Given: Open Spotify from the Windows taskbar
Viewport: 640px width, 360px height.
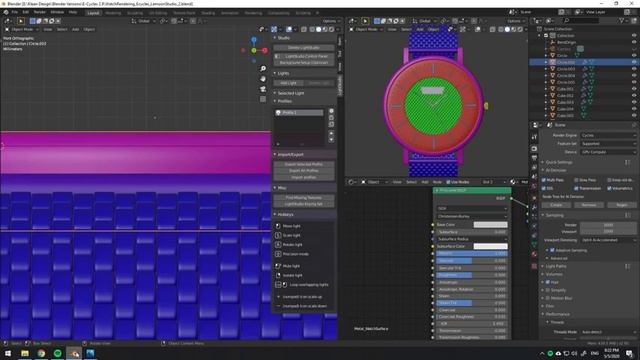Looking at the screenshot, I should [x=58, y=353].
